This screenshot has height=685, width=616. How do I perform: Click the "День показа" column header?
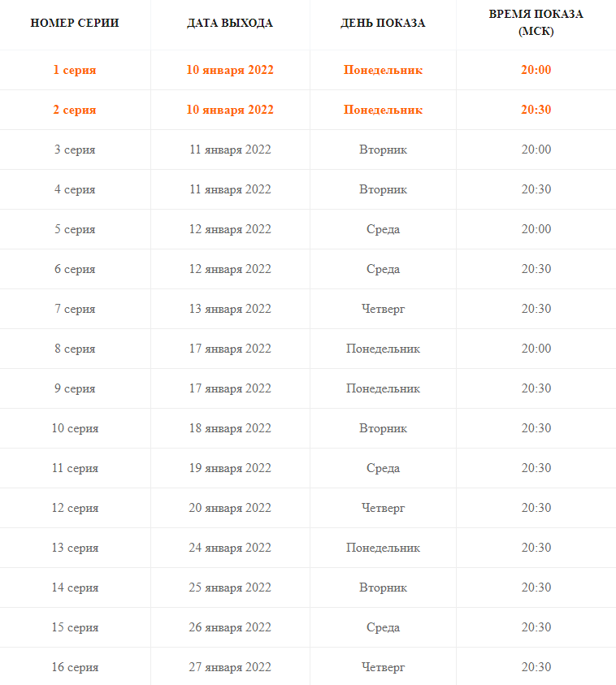point(383,23)
